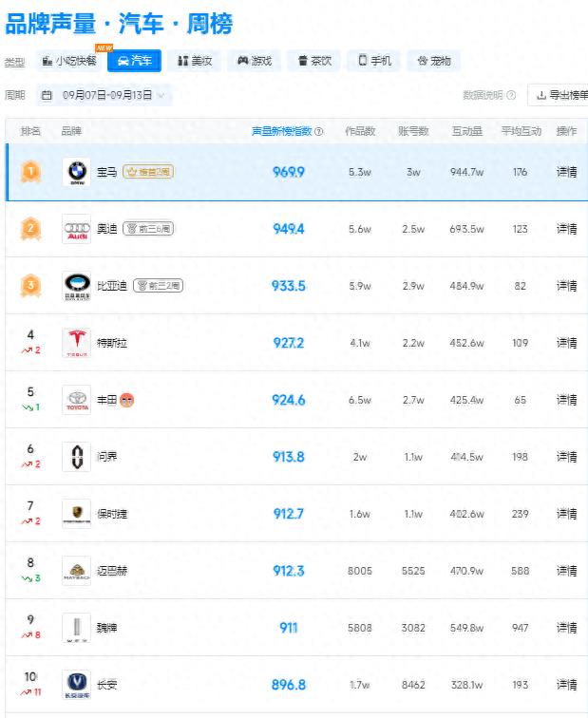Click the help icon beside 数据说明
Image resolution: width=588 pixels, height=718 pixels.
click(511, 95)
